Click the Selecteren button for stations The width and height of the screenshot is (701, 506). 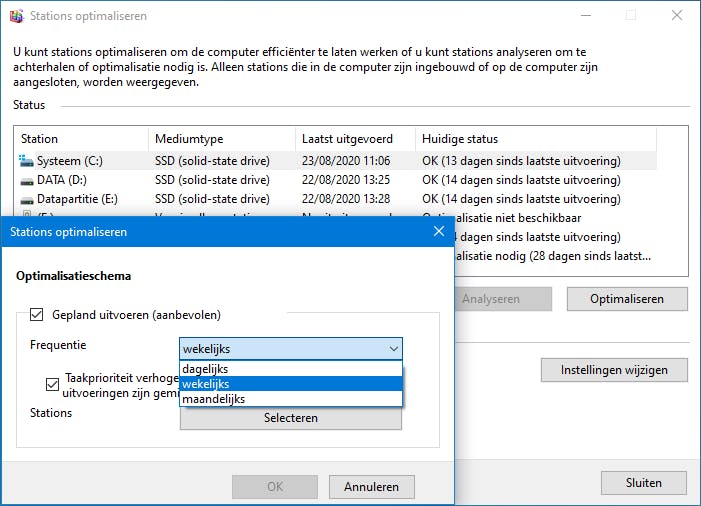[291, 418]
